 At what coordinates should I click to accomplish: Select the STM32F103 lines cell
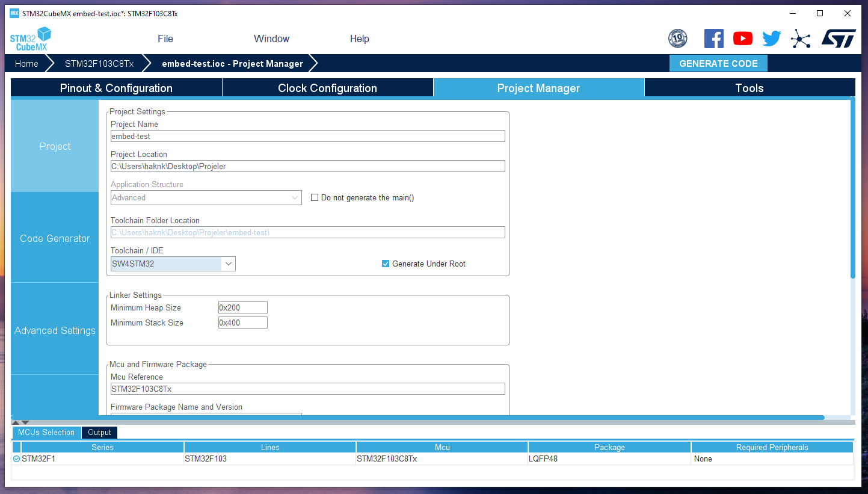point(270,458)
